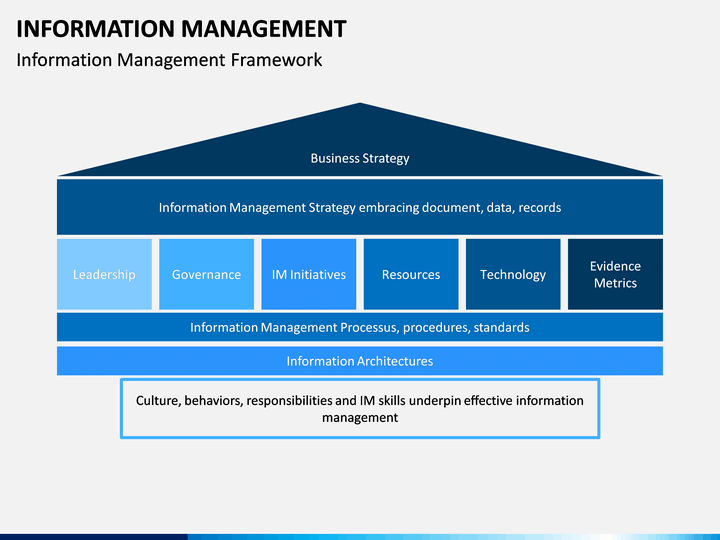Select the Processus, procedures, standards bar
This screenshot has height=540, width=720.
360,327
